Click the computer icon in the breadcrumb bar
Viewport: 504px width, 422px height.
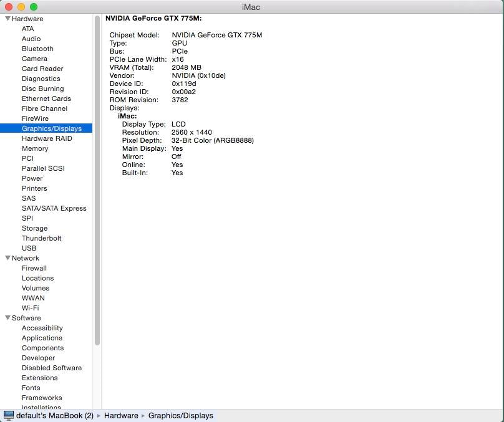coord(9,415)
